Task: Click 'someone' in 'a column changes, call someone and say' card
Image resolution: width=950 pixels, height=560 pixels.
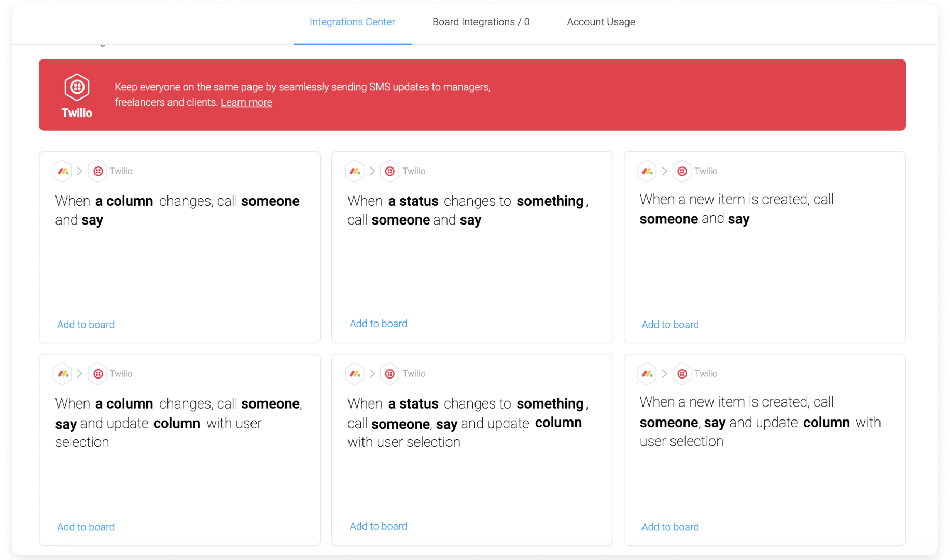Action: (x=270, y=201)
